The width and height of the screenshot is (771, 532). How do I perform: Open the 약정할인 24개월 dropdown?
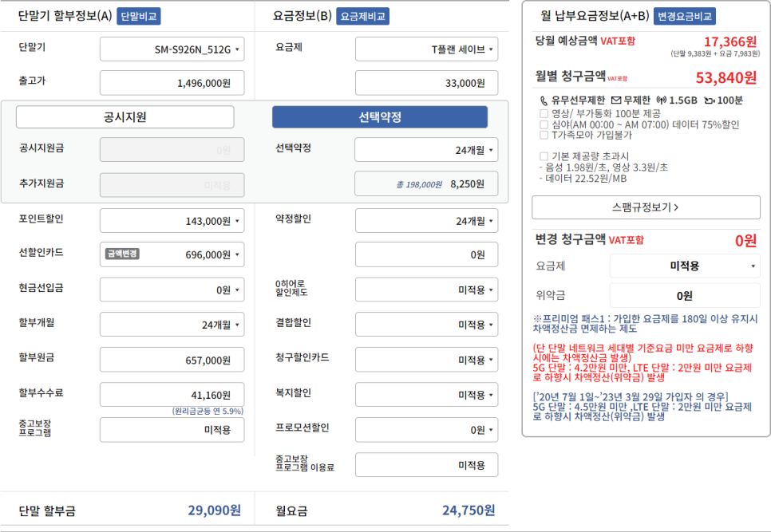tap(426, 221)
